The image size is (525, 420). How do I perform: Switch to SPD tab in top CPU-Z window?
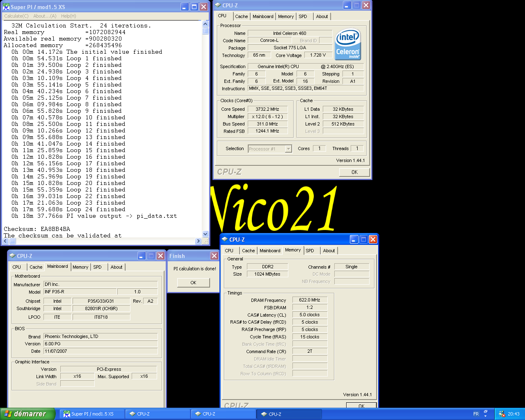click(x=303, y=16)
